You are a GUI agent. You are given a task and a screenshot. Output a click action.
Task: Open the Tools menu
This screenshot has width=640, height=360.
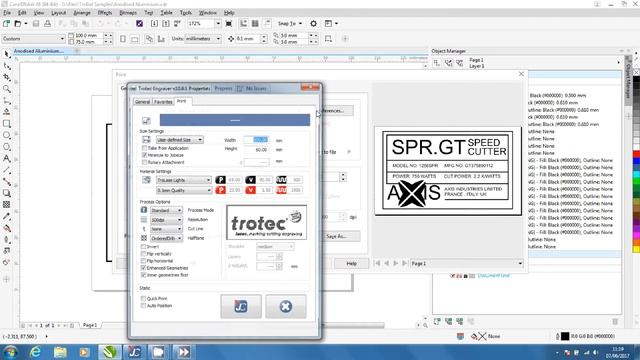pos(185,13)
